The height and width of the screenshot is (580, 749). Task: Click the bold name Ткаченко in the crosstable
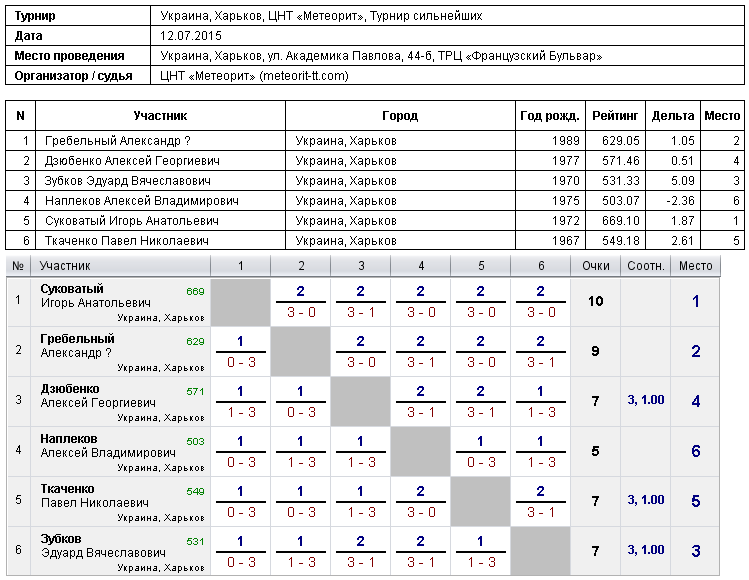[x=69, y=489]
